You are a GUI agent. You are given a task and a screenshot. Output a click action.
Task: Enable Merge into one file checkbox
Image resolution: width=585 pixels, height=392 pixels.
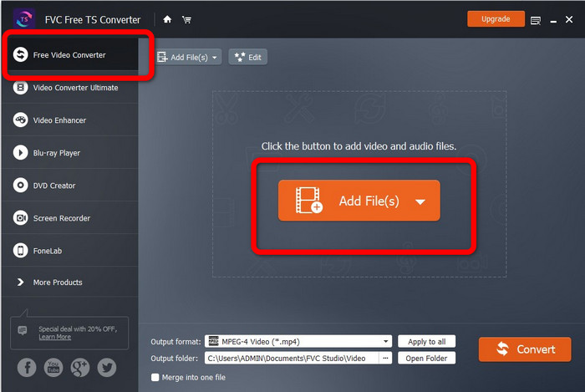[155, 378]
